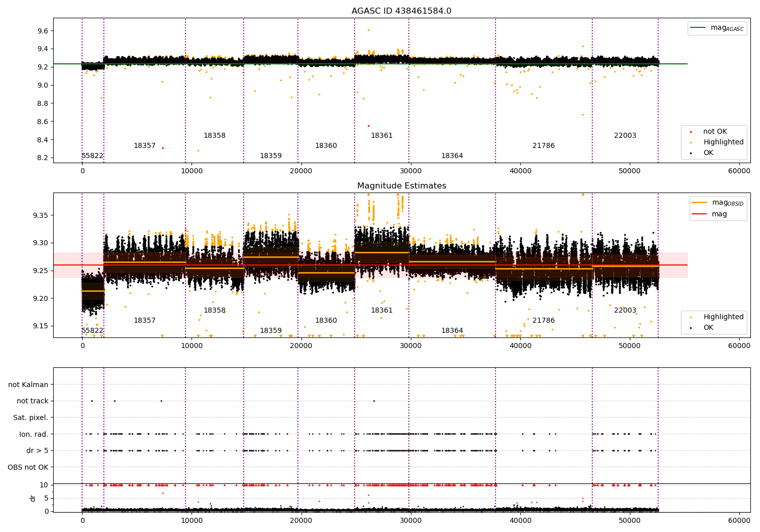Click the 9.35 y-axis tick label
The image size is (760, 532).
click(x=41, y=215)
